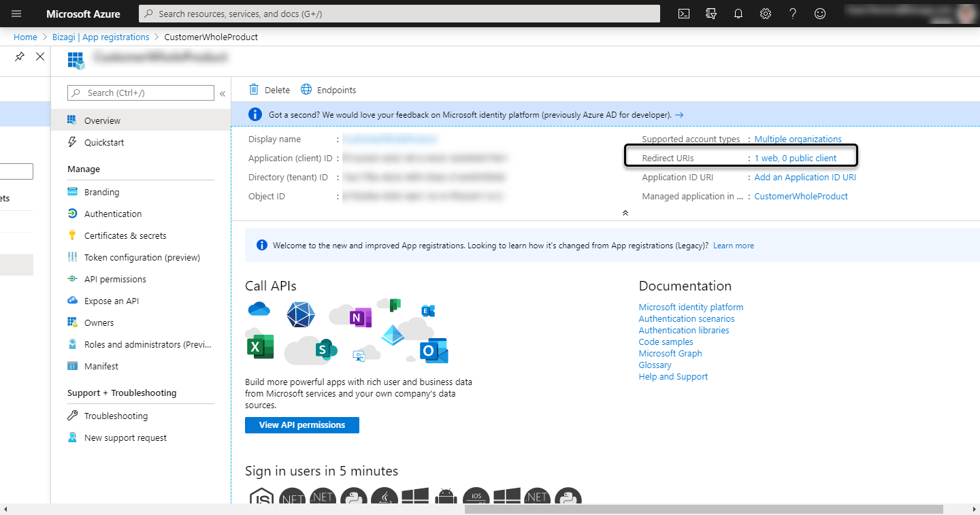Click the iOS quickstart icon
Viewport: 980px width, 515px height.
point(476,497)
